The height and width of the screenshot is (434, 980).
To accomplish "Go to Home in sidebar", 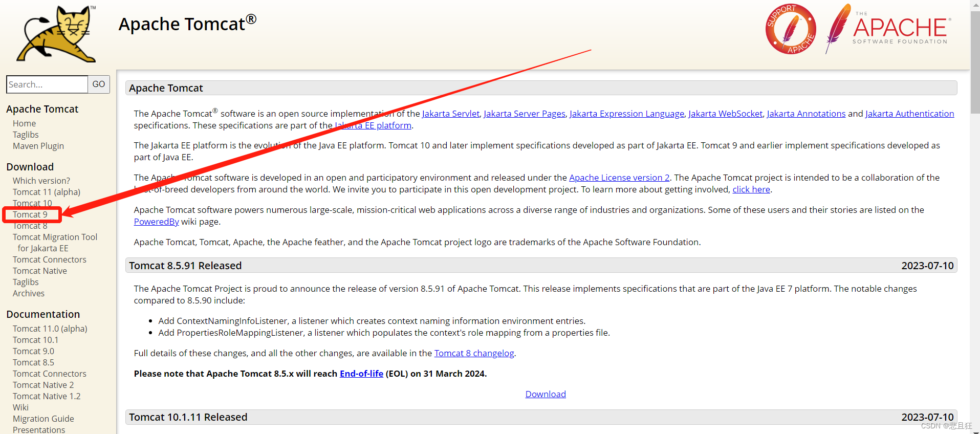I will (24, 123).
